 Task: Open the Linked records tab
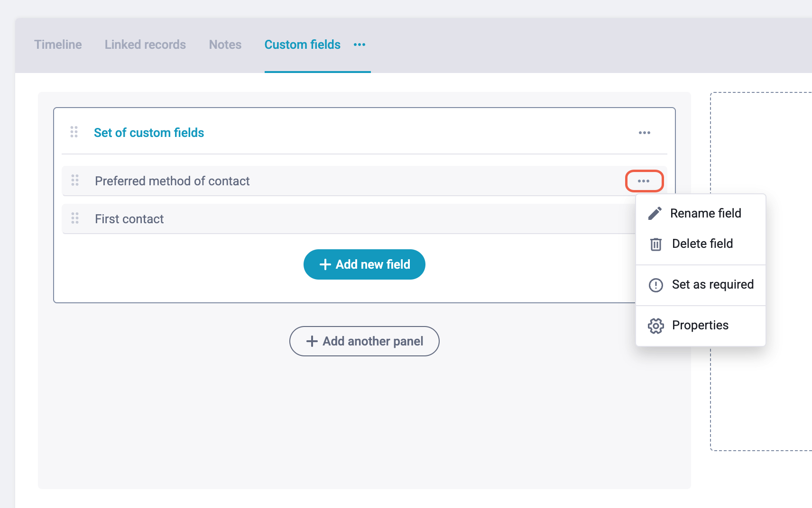coord(145,45)
